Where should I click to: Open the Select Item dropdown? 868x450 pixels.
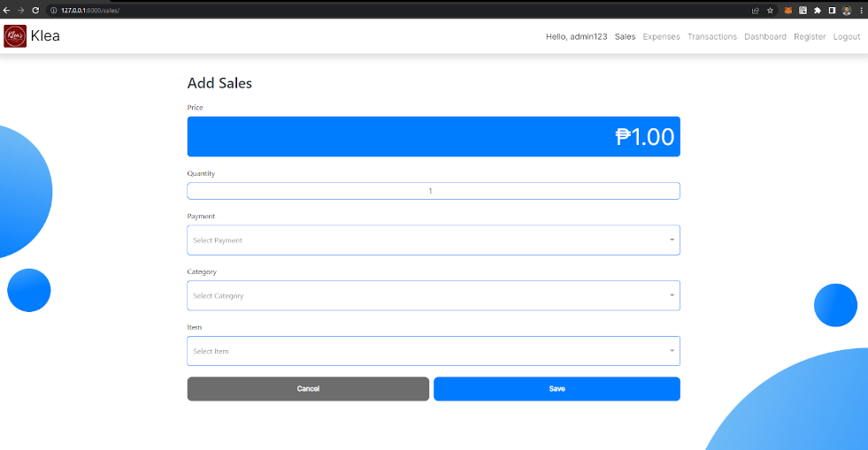pos(434,351)
